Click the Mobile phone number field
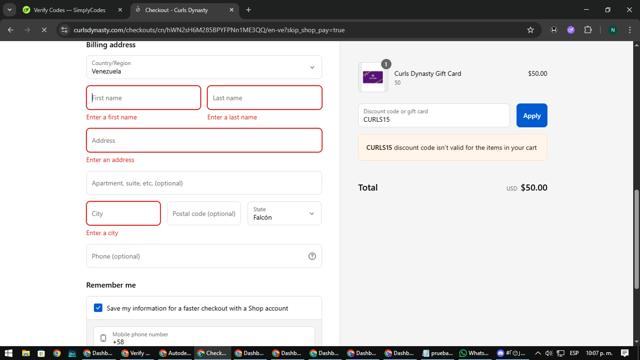640x360 pixels. [204, 337]
